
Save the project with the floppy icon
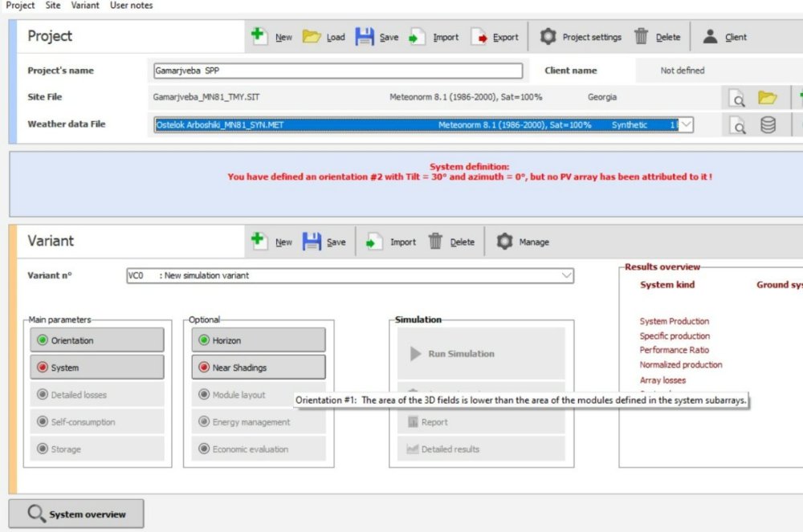364,37
